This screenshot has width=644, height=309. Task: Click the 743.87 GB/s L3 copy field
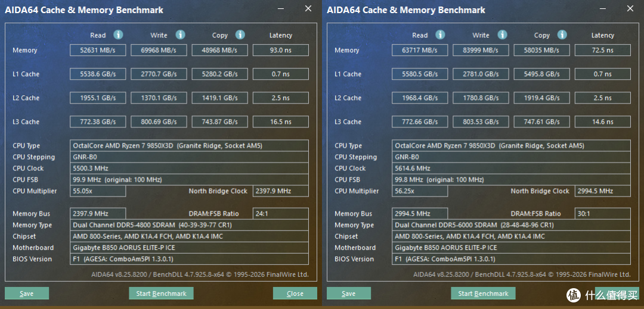219,121
